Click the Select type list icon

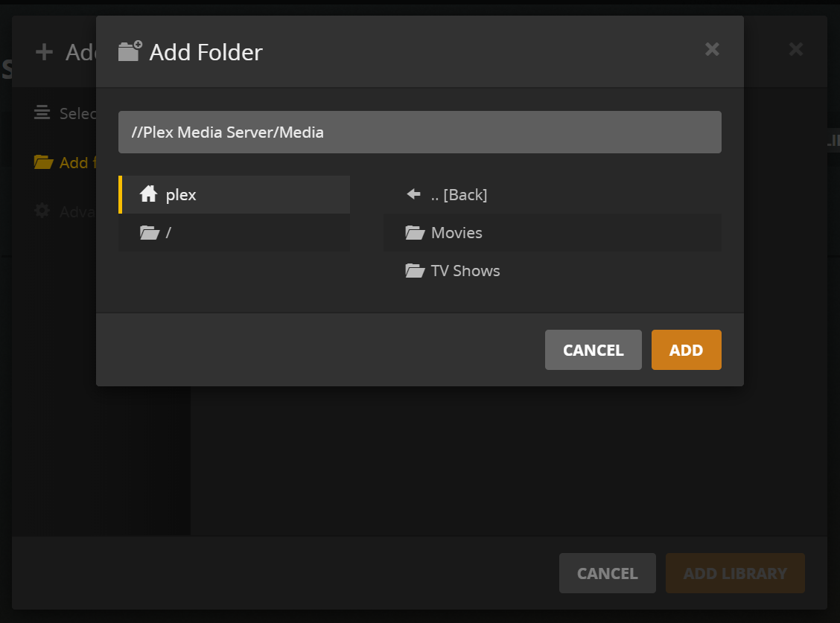pyautogui.click(x=42, y=112)
